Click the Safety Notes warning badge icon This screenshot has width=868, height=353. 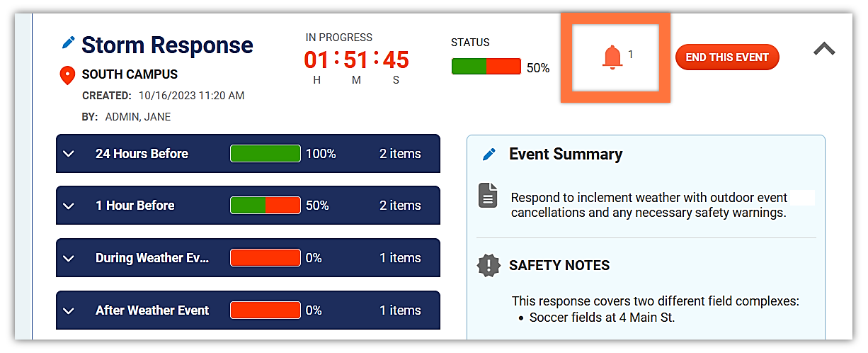pos(489,265)
